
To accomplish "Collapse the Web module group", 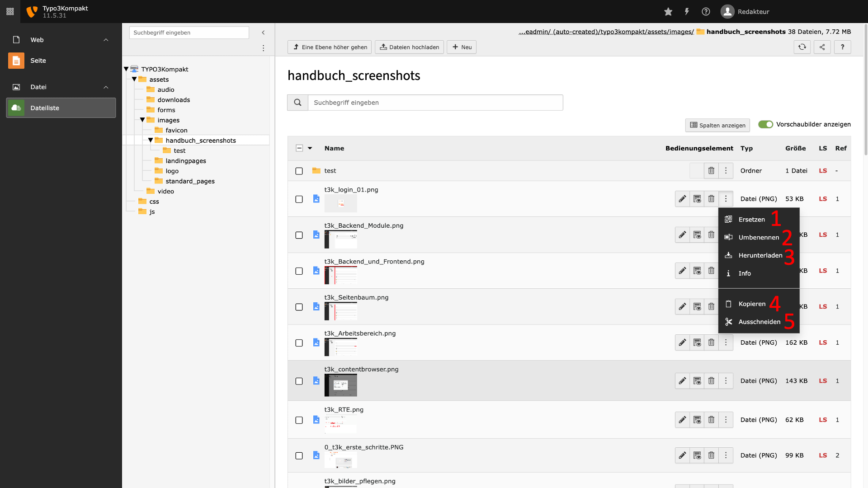I will point(106,40).
